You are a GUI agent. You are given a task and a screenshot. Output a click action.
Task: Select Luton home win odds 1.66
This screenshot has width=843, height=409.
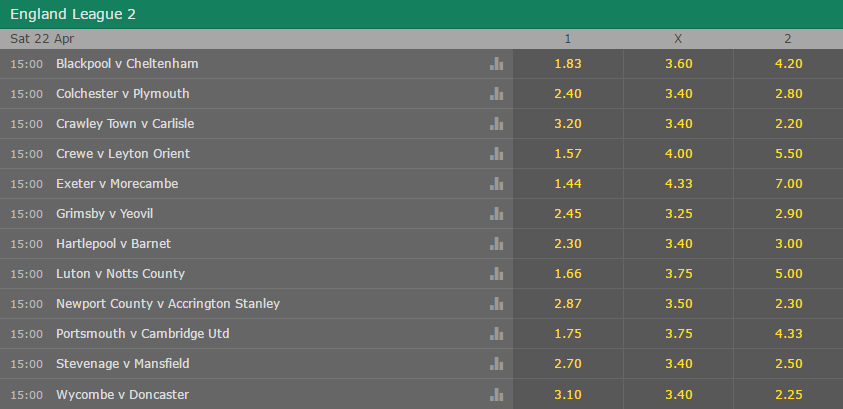point(568,274)
